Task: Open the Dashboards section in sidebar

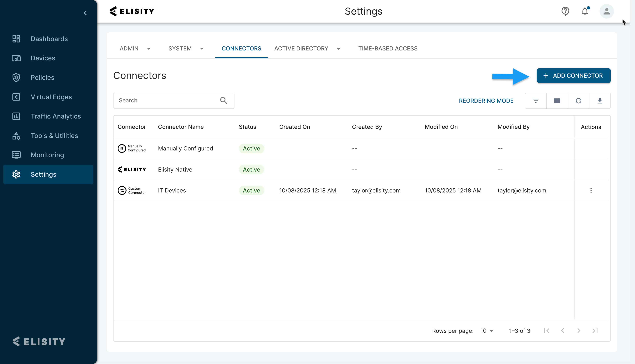Action: pyautogui.click(x=49, y=39)
